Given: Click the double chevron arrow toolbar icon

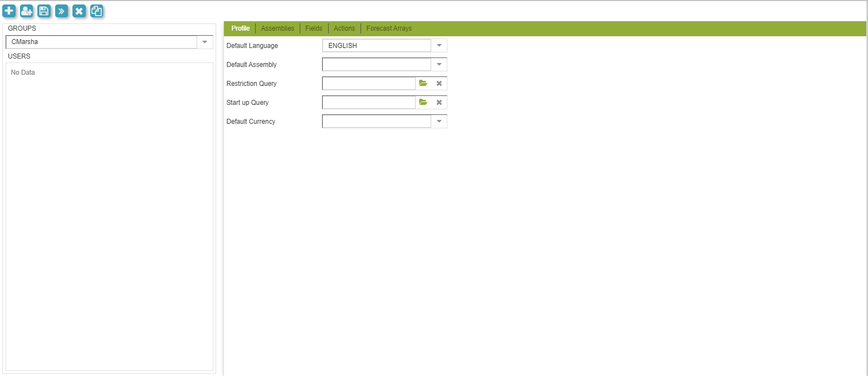Looking at the screenshot, I should tap(61, 11).
